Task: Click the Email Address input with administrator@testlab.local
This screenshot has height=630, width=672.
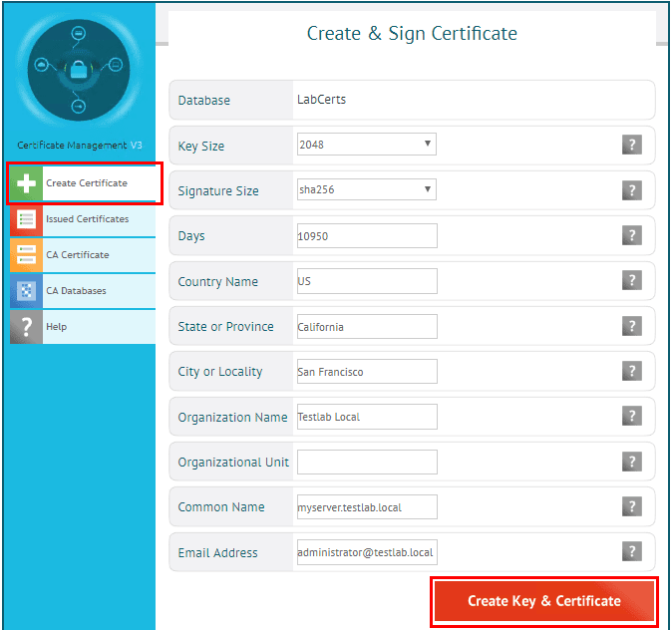Action: tap(367, 552)
